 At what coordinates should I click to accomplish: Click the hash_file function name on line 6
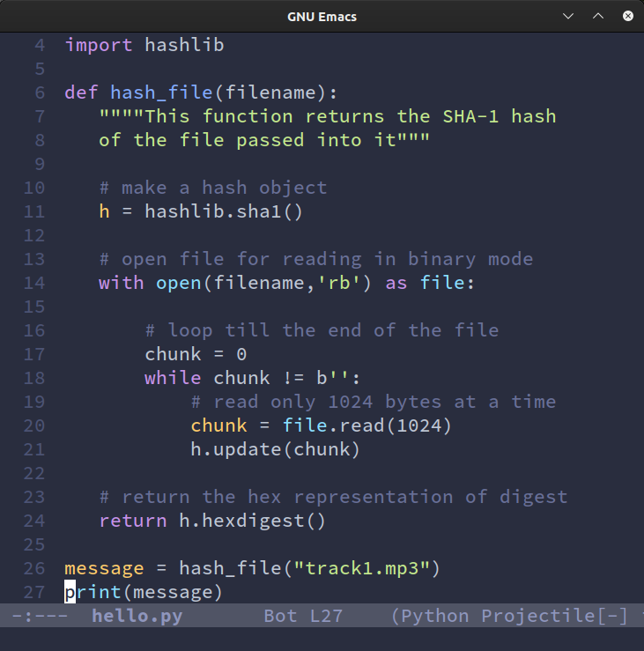pos(161,92)
